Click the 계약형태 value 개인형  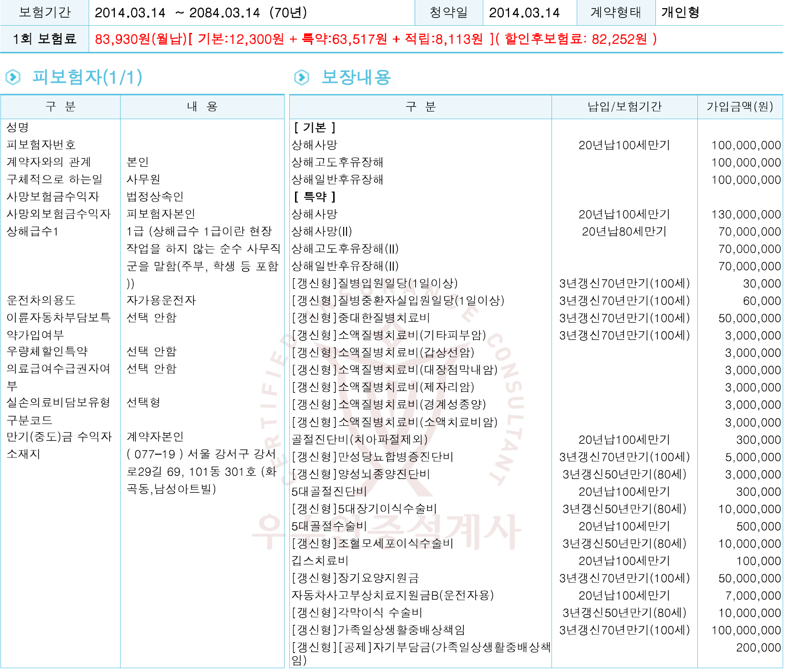[x=680, y=12]
